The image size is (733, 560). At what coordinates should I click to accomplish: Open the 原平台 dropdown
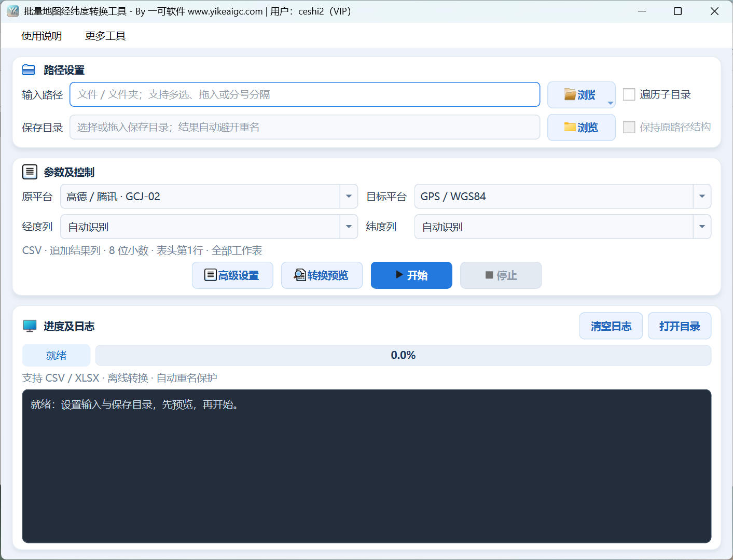(209, 197)
